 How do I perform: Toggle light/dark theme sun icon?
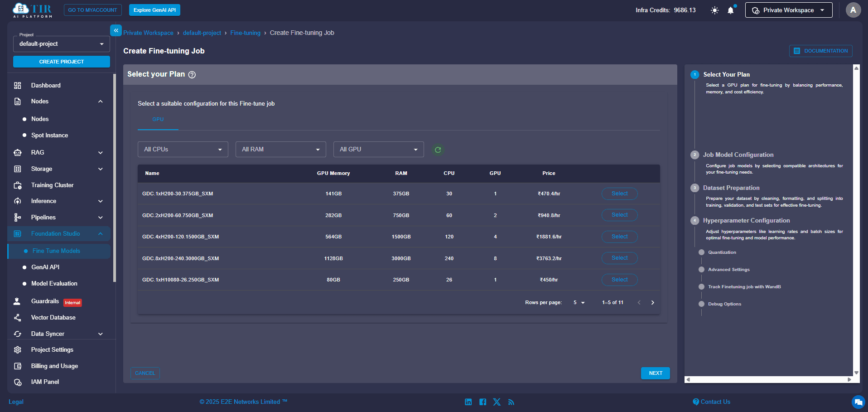pyautogui.click(x=714, y=10)
